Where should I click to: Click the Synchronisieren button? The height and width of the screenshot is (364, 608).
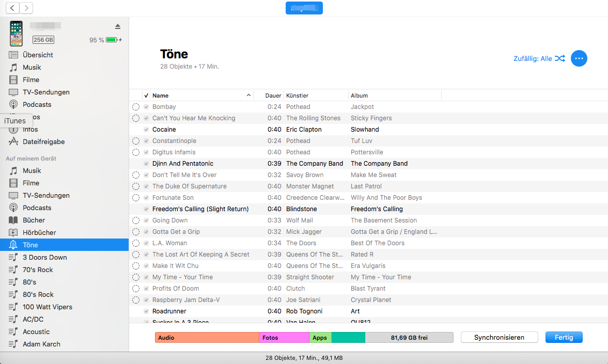coord(499,337)
